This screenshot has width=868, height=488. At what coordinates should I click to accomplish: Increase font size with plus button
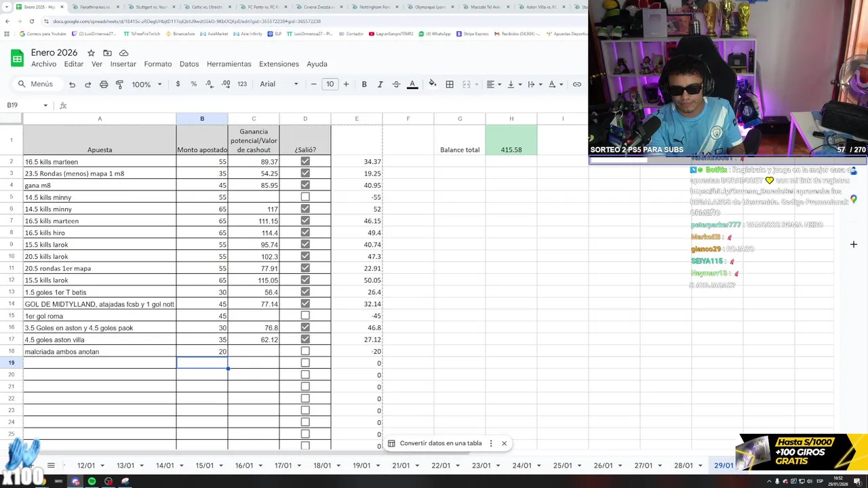[346, 84]
